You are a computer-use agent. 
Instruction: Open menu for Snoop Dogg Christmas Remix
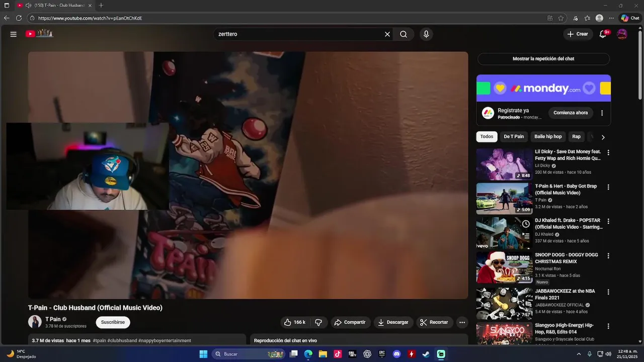(x=608, y=256)
